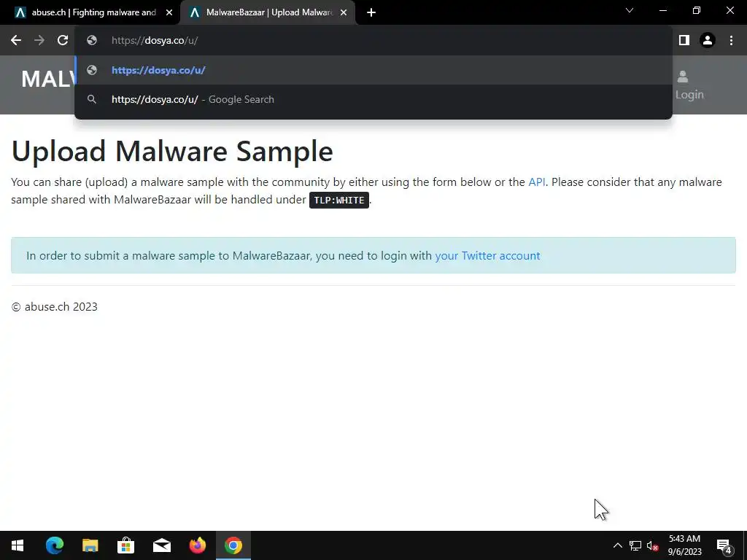
Task: Click the address bar containing dosya.co URL
Action: click(x=373, y=41)
